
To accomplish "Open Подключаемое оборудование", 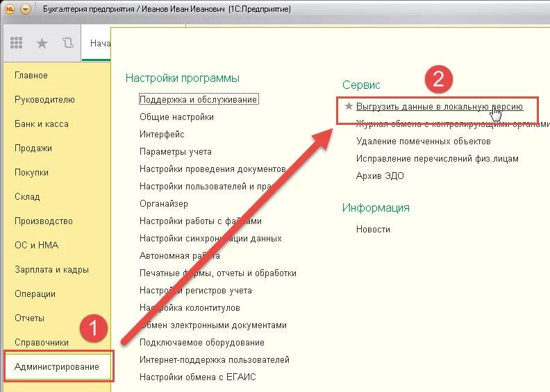I will point(201,342).
